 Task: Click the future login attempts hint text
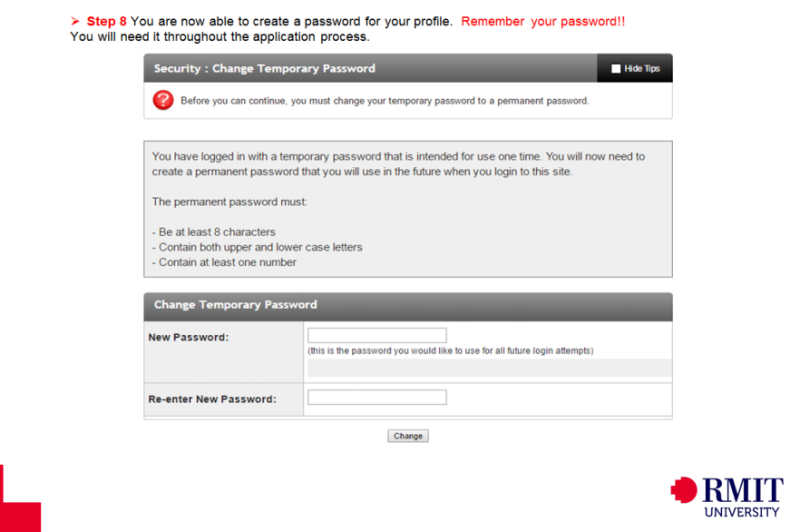coord(450,351)
